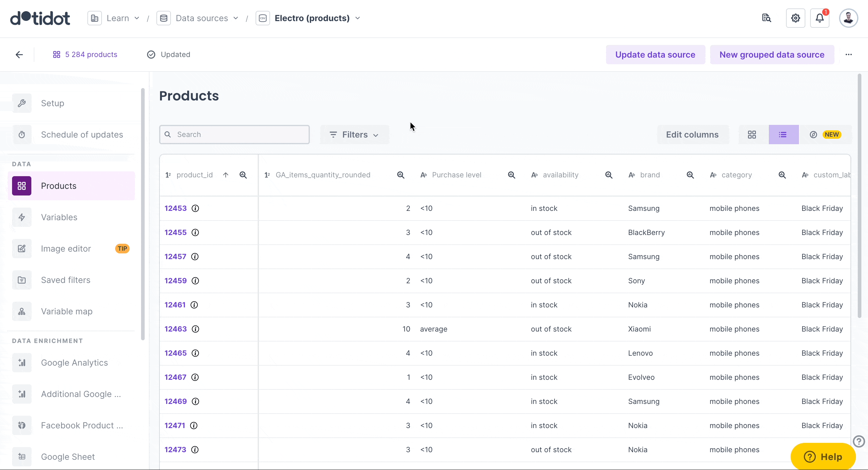Click the back arrow icon

click(19, 55)
